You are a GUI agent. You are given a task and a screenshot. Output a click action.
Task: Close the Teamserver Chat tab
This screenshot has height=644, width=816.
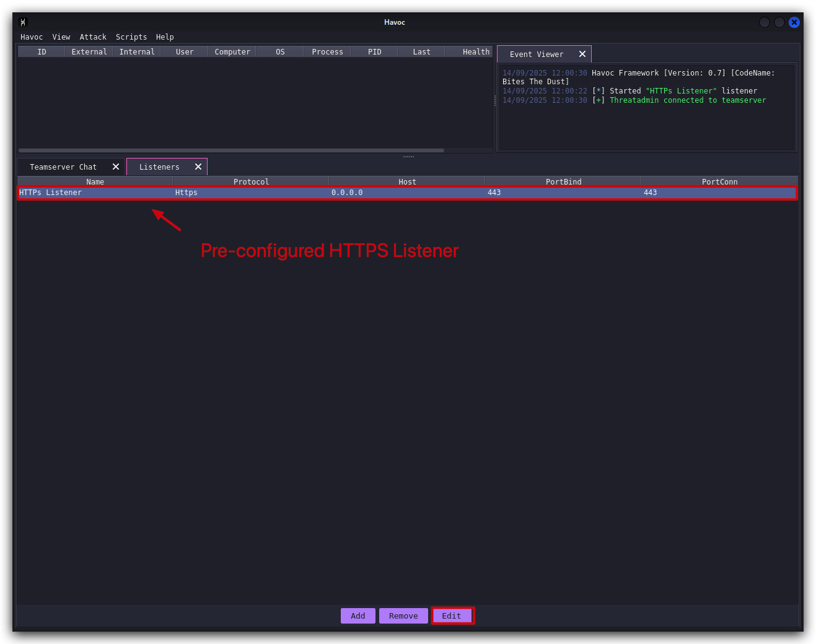[x=116, y=167]
